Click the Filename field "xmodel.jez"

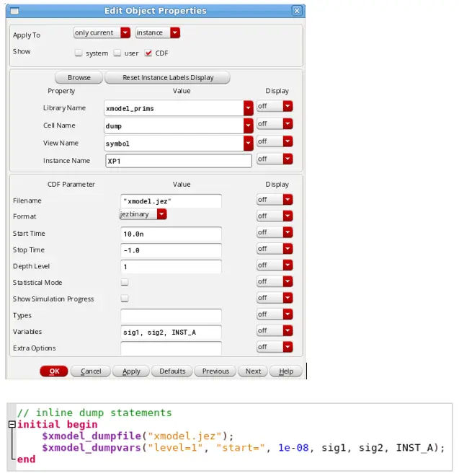pyautogui.click(x=171, y=201)
